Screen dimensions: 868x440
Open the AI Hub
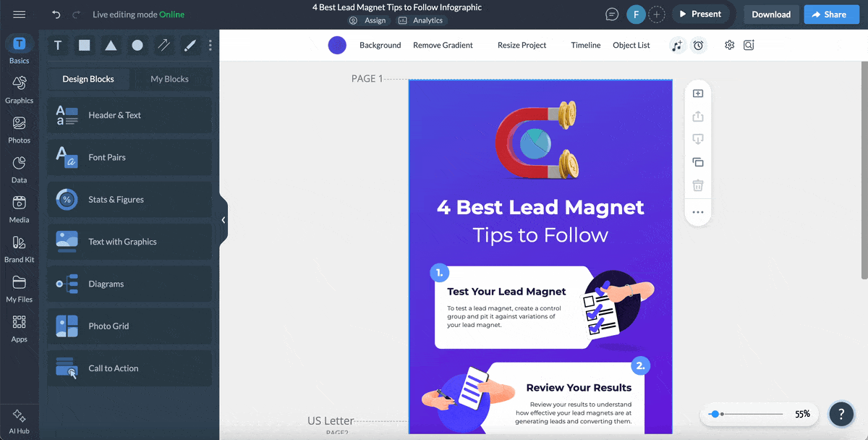point(19,420)
